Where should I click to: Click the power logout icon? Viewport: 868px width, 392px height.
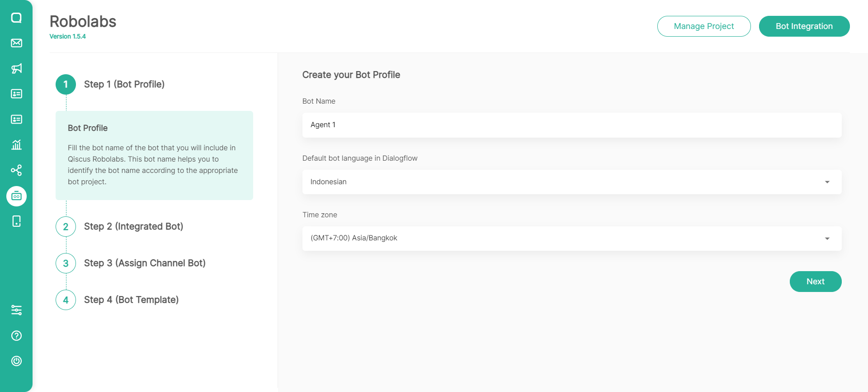point(16,361)
